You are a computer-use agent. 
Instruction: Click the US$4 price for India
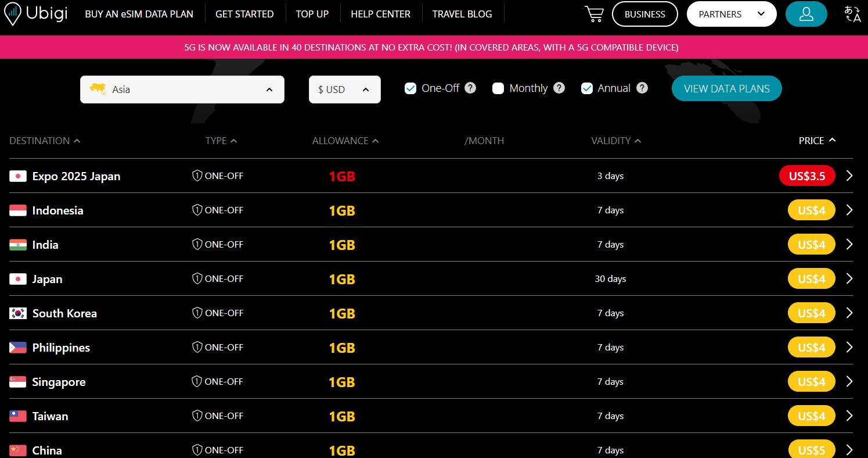812,244
